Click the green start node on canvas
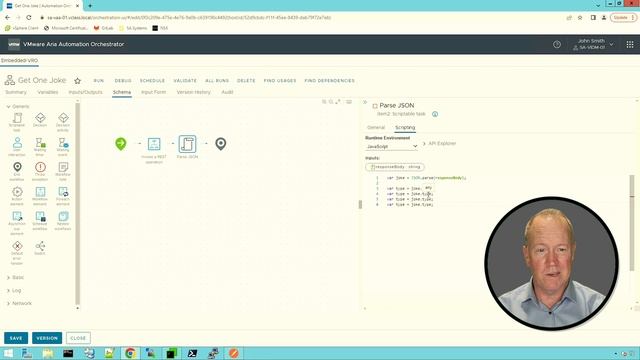This screenshot has height=360, width=640. coord(121,144)
